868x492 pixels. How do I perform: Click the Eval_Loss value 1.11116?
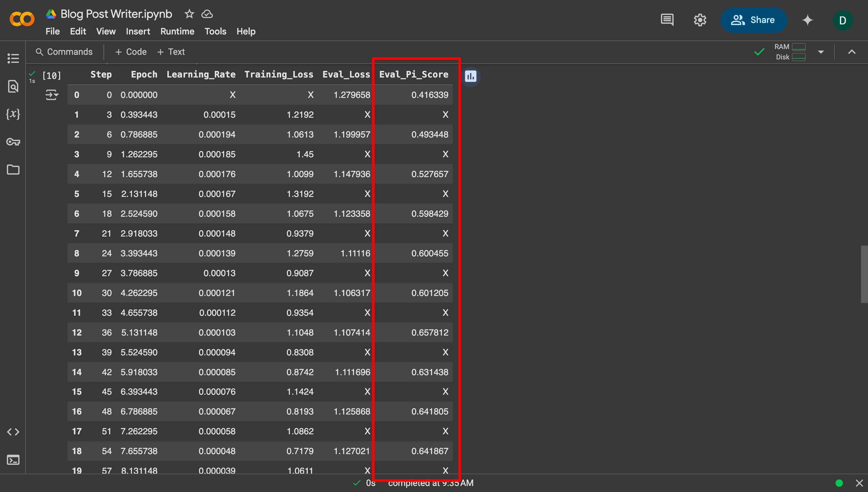coord(355,253)
